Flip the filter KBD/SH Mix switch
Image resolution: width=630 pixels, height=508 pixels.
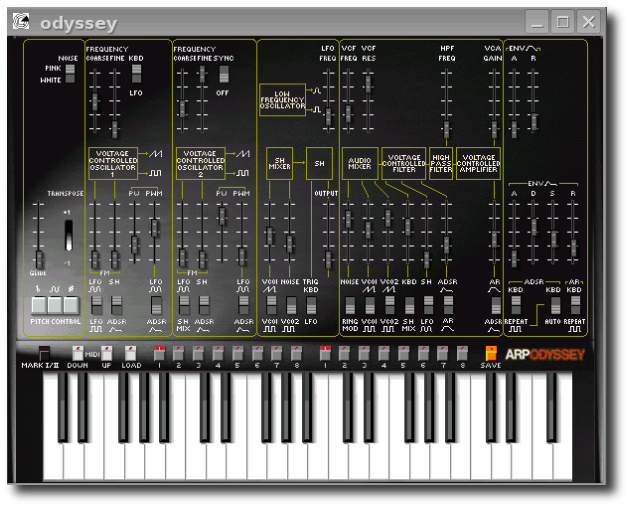click(x=409, y=306)
